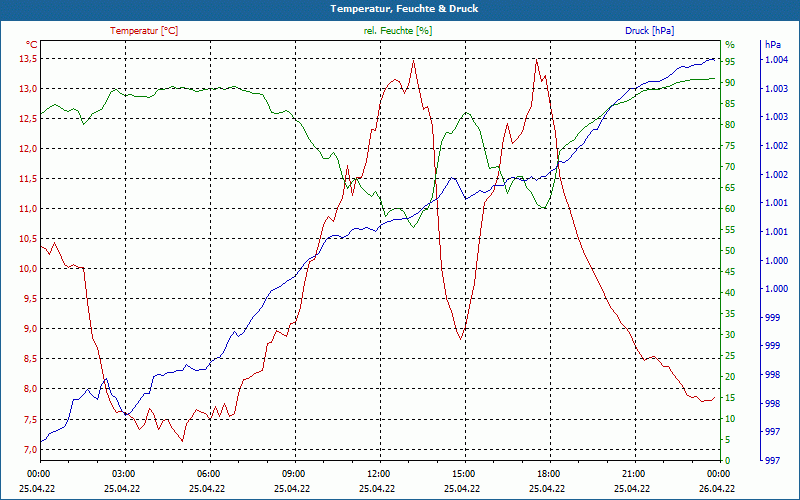
Task: Click the '13,0' temperature axis value
Action: coord(29,89)
